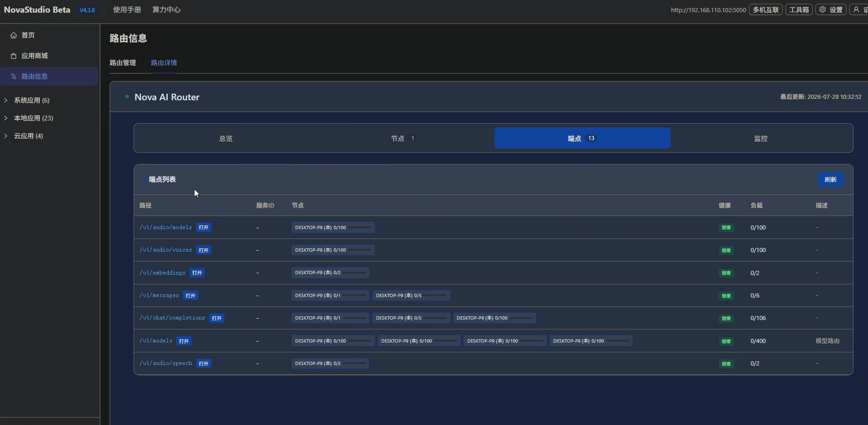Click 打开 for /v1/audio/speech

(203, 364)
